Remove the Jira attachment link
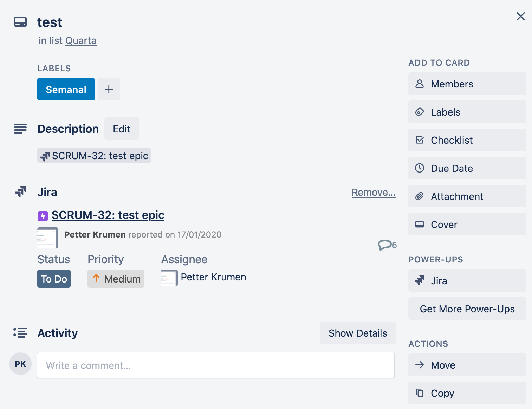 (x=374, y=192)
